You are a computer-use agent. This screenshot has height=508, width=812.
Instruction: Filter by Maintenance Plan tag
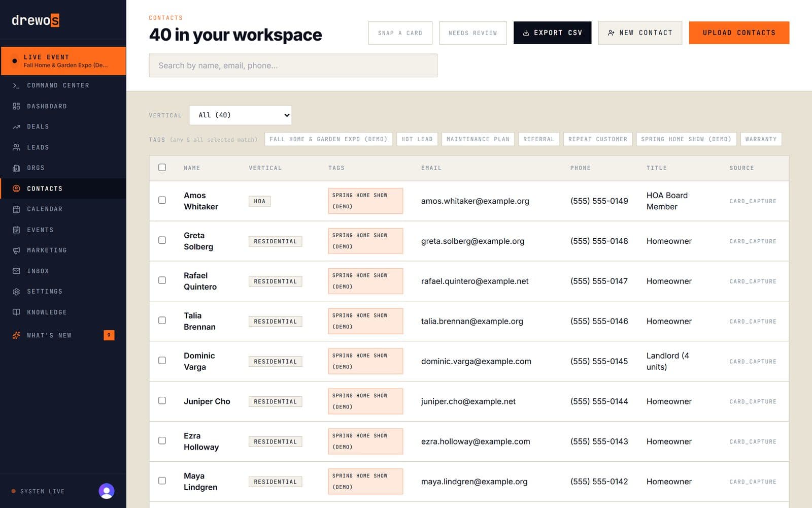pyautogui.click(x=478, y=139)
